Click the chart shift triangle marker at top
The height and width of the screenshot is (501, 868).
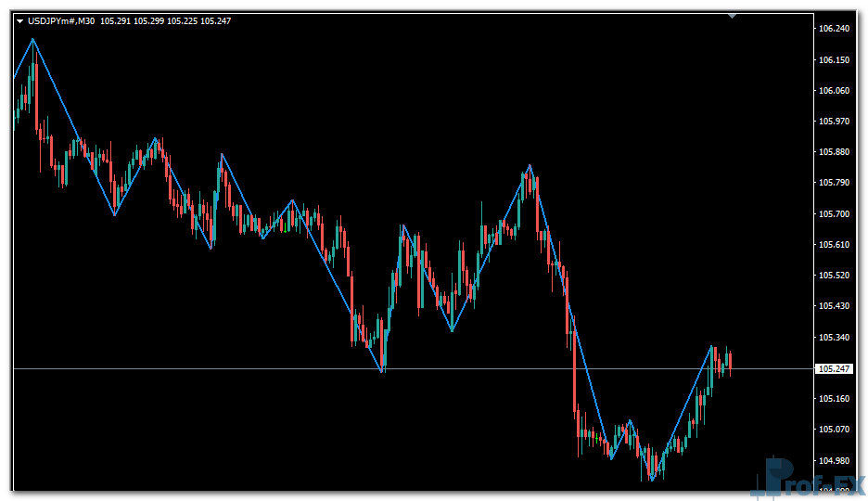click(x=733, y=16)
